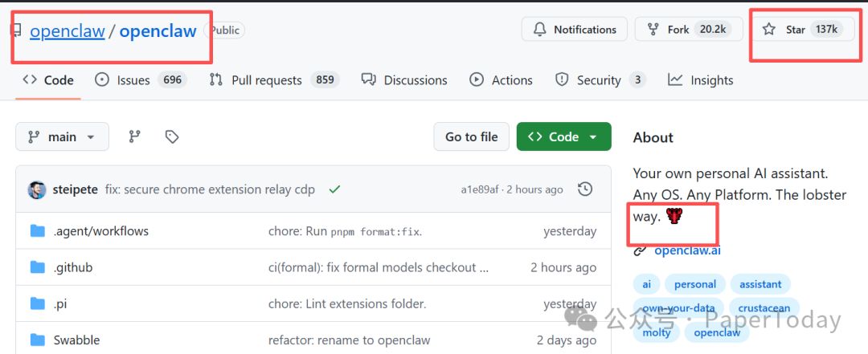Click folder icon beside .pi
This screenshot has width=868, height=354.
click(x=37, y=303)
